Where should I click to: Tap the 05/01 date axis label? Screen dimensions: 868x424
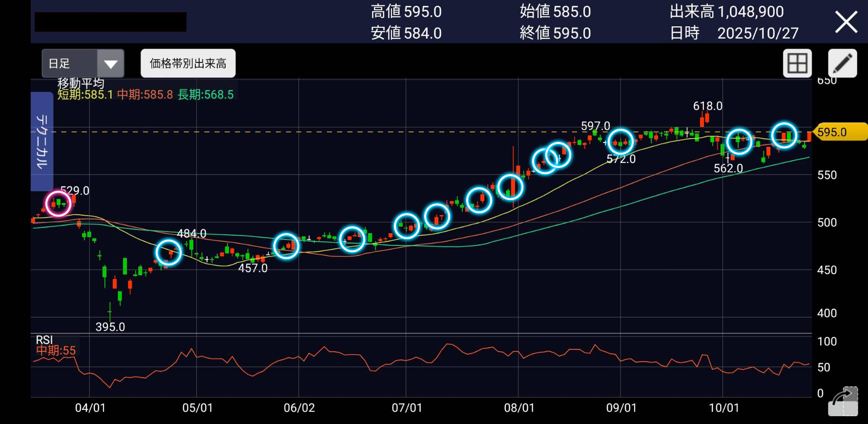pyautogui.click(x=198, y=408)
